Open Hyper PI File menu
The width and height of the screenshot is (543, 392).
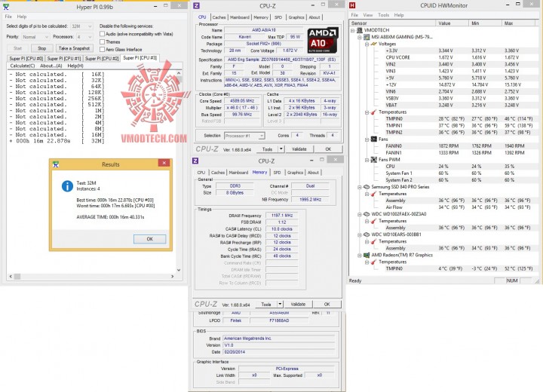[8, 17]
